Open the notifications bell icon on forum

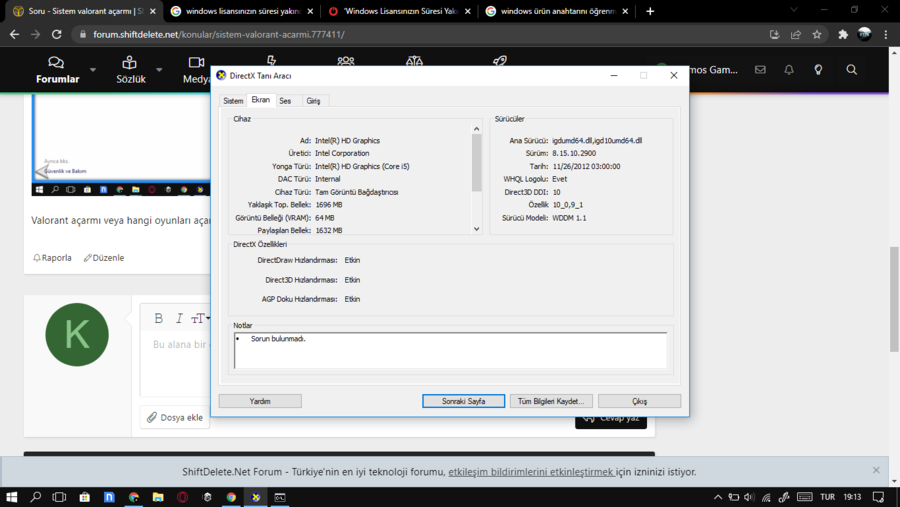[x=789, y=69]
